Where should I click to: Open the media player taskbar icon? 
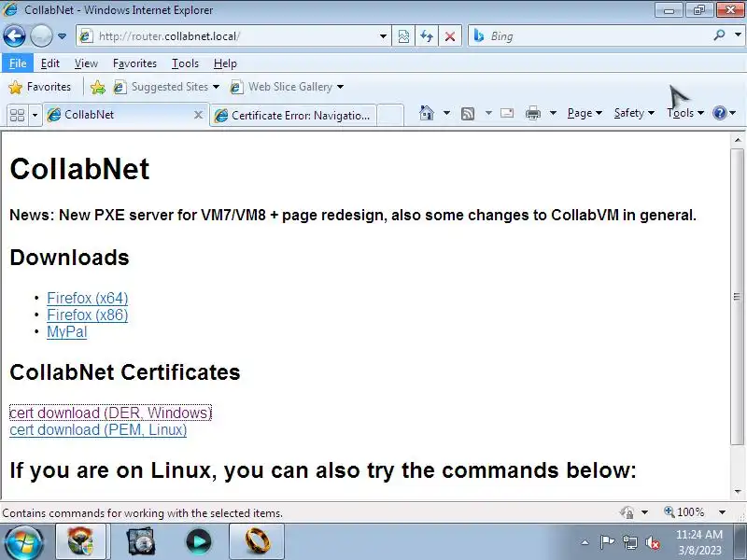coord(199,541)
